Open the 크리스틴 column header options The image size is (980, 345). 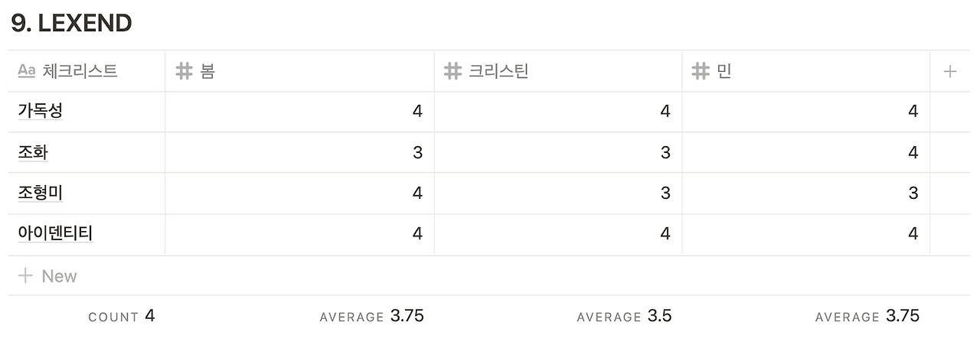pyautogui.click(x=558, y=71)
